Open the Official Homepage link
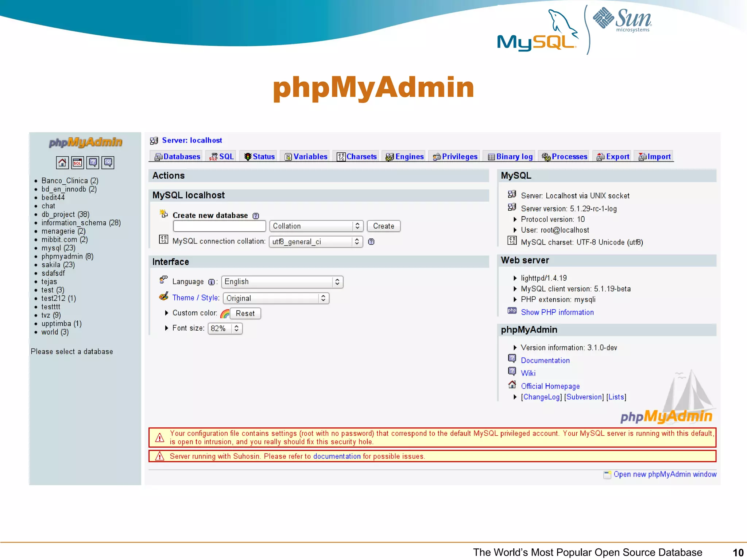Screen dimensions: 747x560 coord(550,386)
